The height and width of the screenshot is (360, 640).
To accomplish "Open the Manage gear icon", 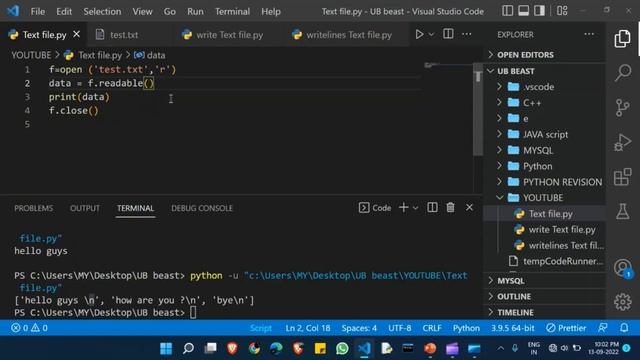I will click(x=622, y=302).
